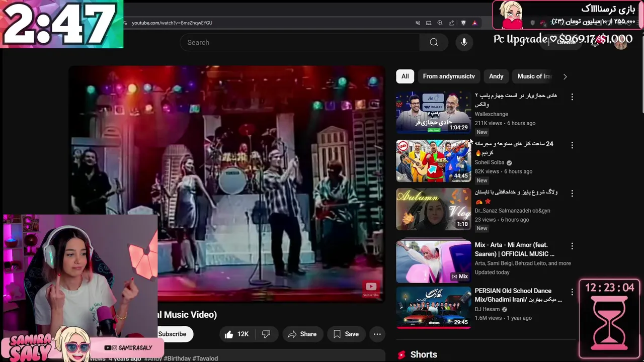Viewport: 644px width, 362px height.
Task: Open the Dr_Sanaz Salmanzadeh ob&gyn channel
Action: pyautogui.click(x=513, y=211)
